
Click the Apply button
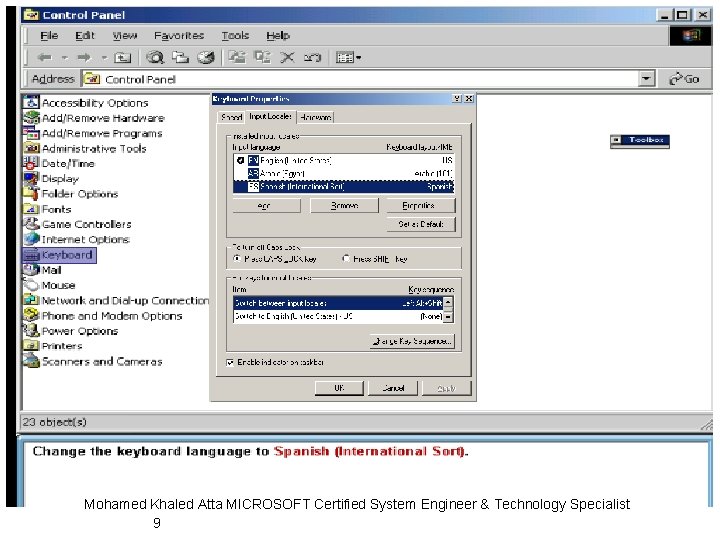click(x=446, y=388)
